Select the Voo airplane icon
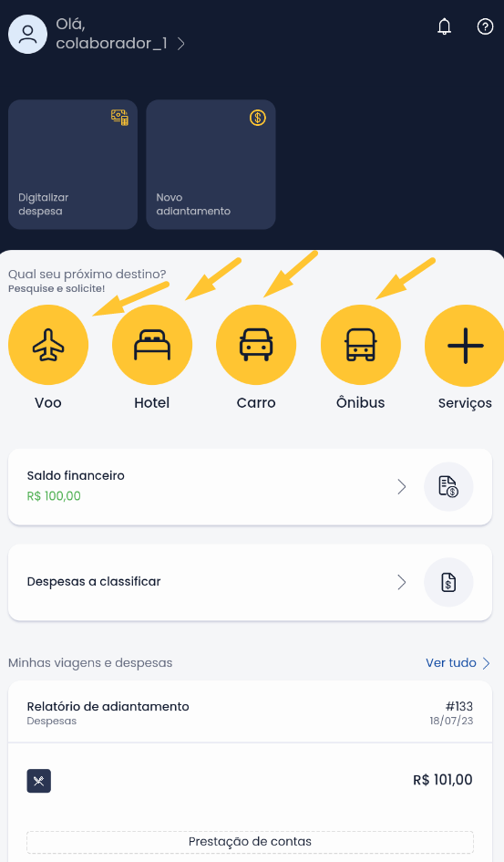504x862 pixels. 48,345
